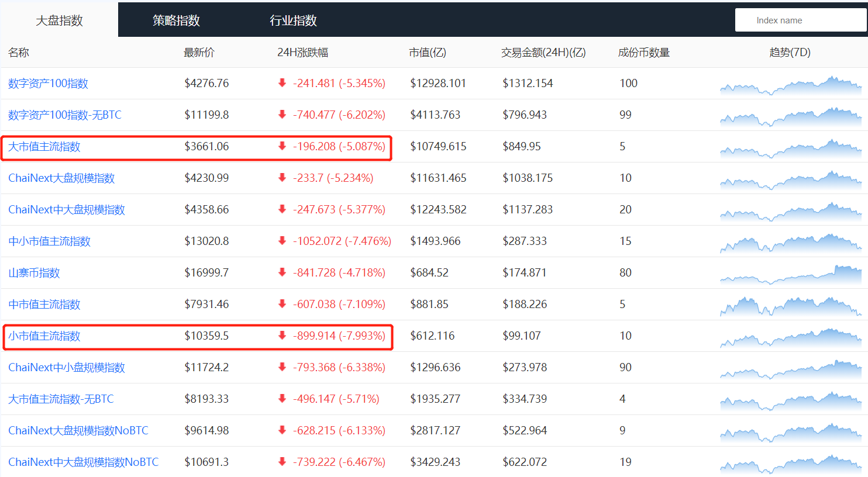This screenshot has height=477, width=868.
Task: Click the 成份币数量 column header
Action: tap(644, 53)
